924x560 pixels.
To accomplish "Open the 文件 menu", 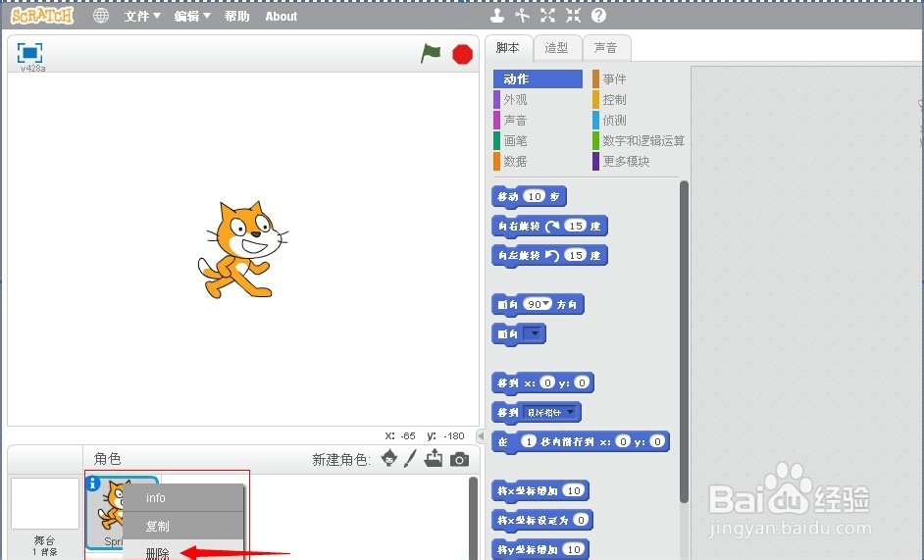I will pyautogui.click(x=142, y=17).
